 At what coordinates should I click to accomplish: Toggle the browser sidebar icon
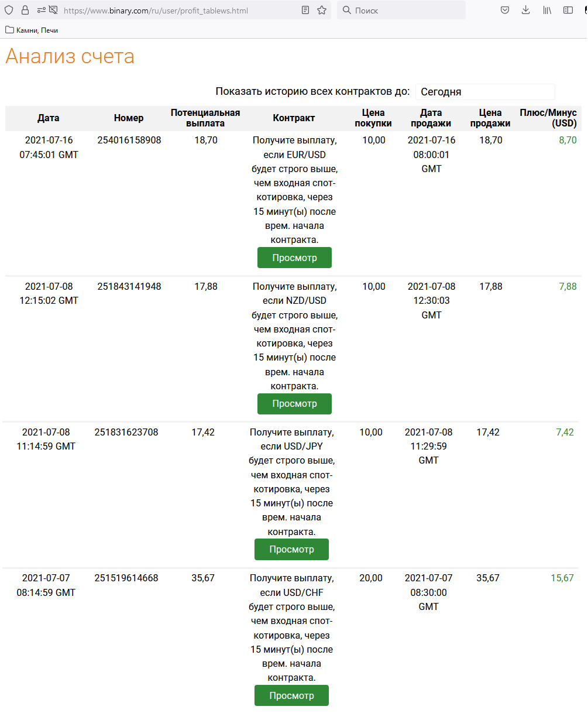click(568, 10)
